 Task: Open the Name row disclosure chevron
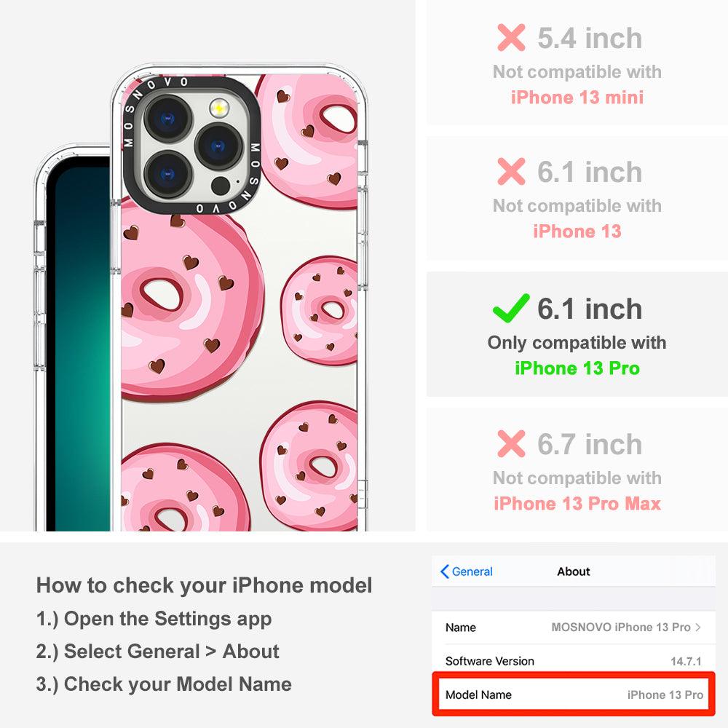(698, 628)
